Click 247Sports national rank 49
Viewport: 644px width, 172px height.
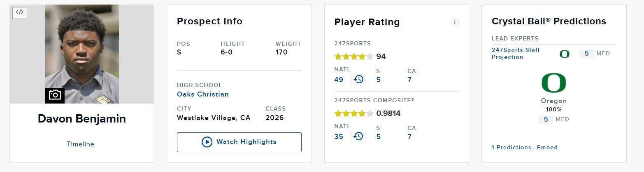(x=339, y=80)
